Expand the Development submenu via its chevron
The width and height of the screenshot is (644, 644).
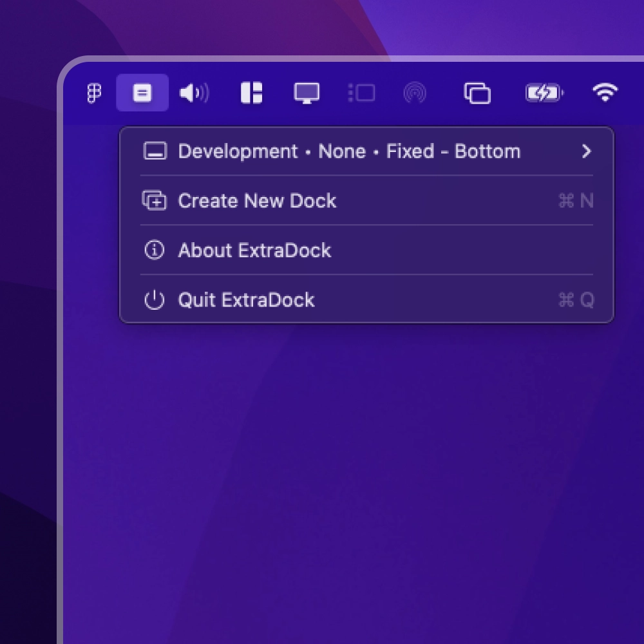pos(586,151)
